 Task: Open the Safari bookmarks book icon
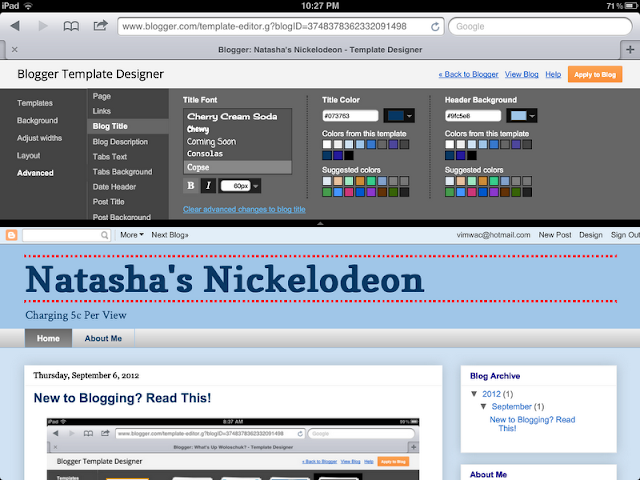[x=71, y=26]
